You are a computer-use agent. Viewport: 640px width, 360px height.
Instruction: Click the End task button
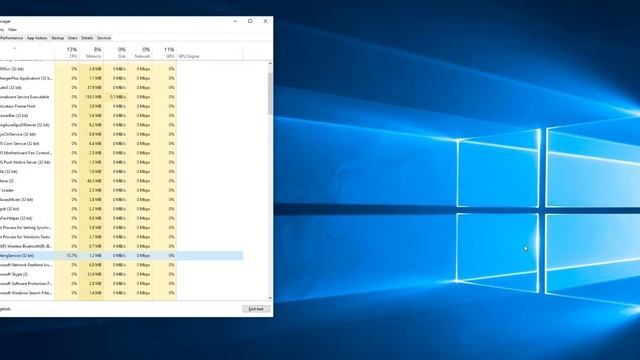coord(256,309)
